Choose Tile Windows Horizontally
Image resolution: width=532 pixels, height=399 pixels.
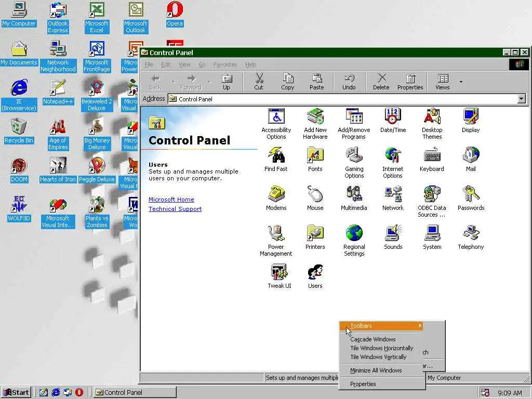tap(382, 348)
